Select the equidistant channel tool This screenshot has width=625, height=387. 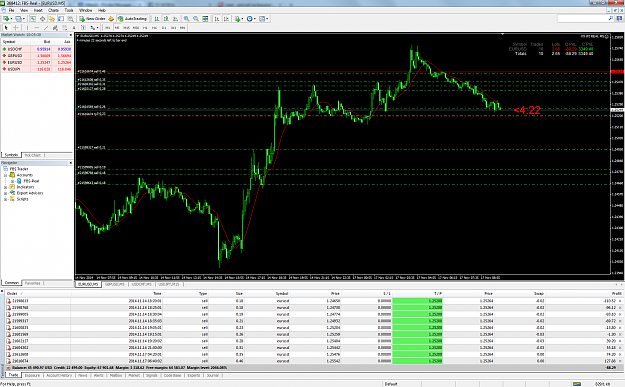click(55, 28)
